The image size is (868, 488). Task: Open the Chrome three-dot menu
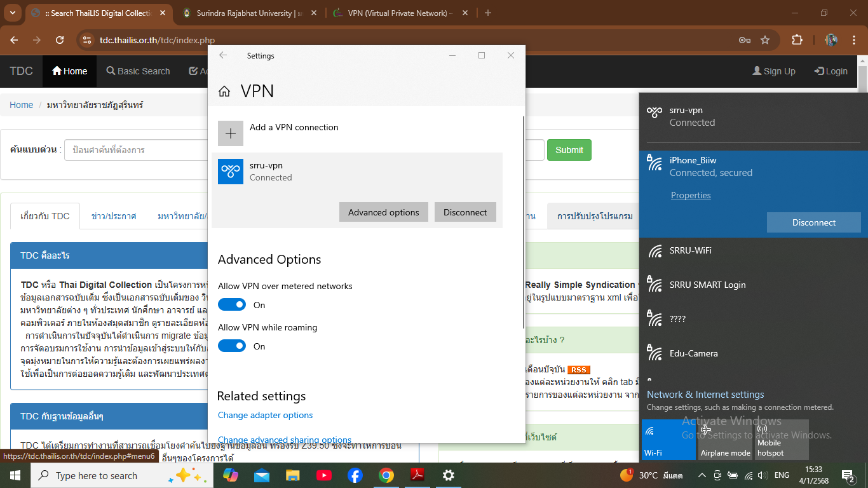click(854, 40)
